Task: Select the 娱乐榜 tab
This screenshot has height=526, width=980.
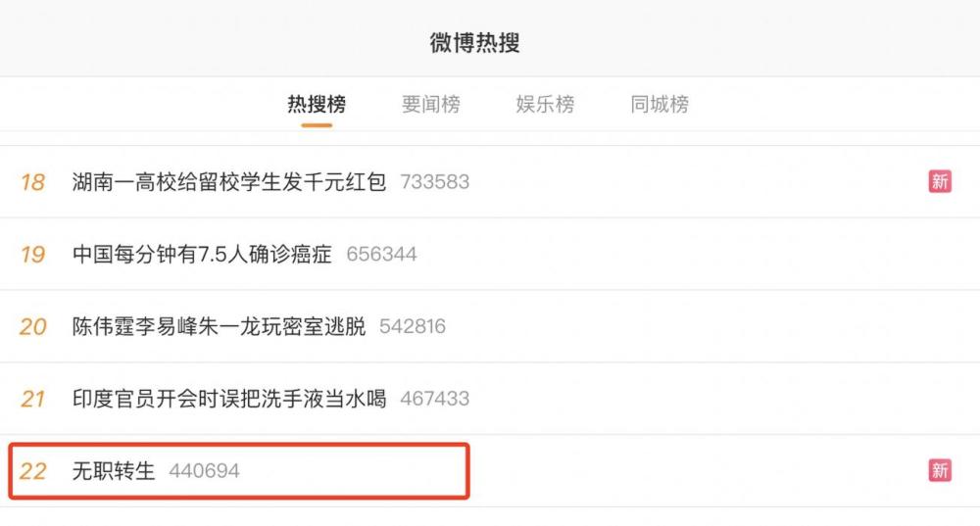Action: pos(545,104)
